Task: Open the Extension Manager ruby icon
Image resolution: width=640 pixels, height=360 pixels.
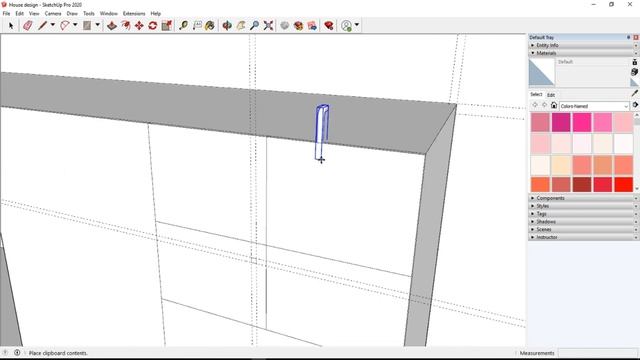Action: (x=329, y=25)
